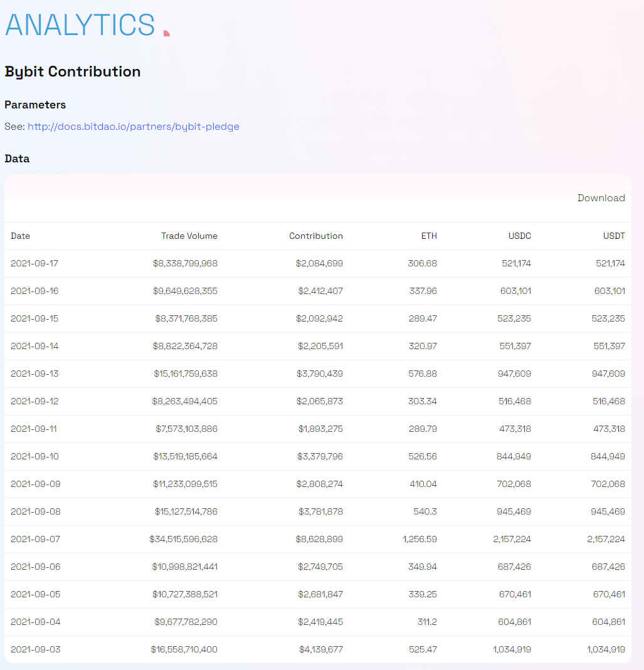Select the date 2021-09-09
644x670 pixels.
(36, 484)
